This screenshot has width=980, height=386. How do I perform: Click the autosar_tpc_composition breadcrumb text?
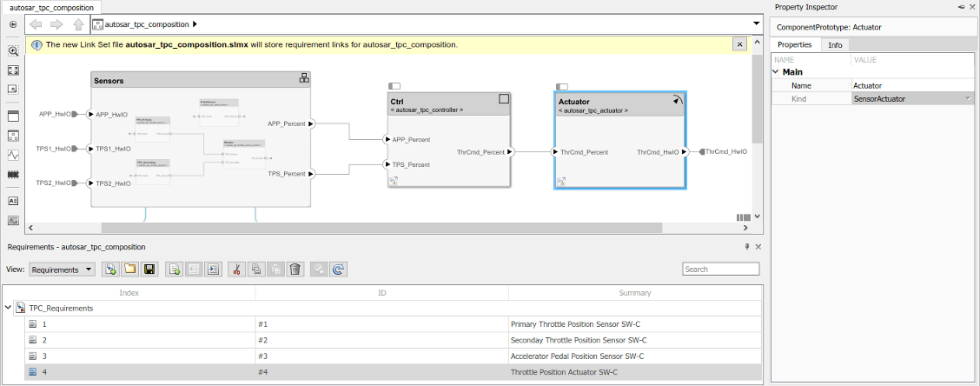147,24
